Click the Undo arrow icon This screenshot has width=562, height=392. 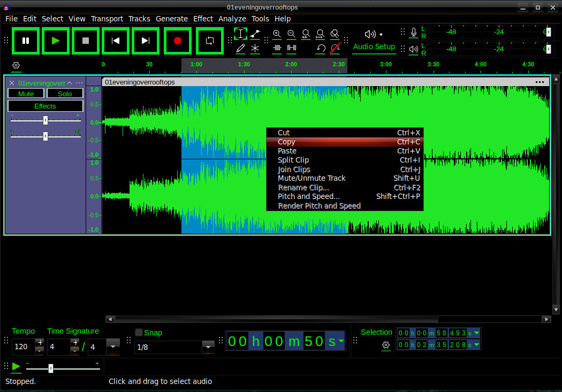tap(321, 48)
